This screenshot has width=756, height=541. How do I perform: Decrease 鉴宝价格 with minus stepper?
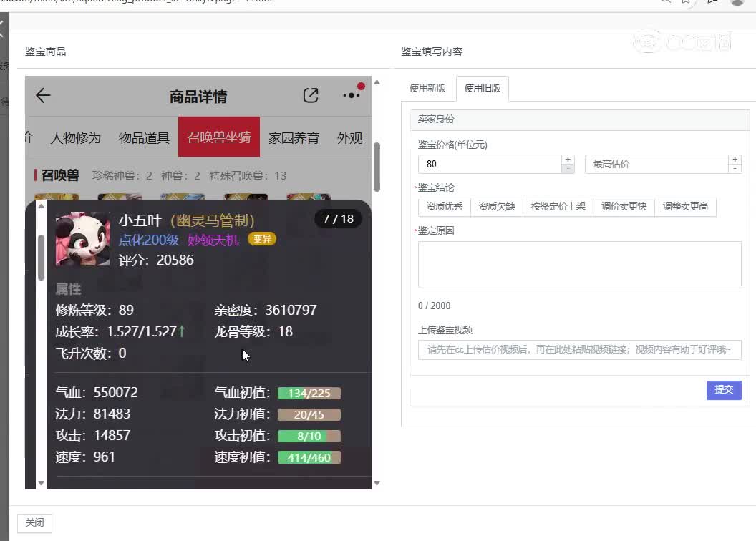(x=568, y=169)
